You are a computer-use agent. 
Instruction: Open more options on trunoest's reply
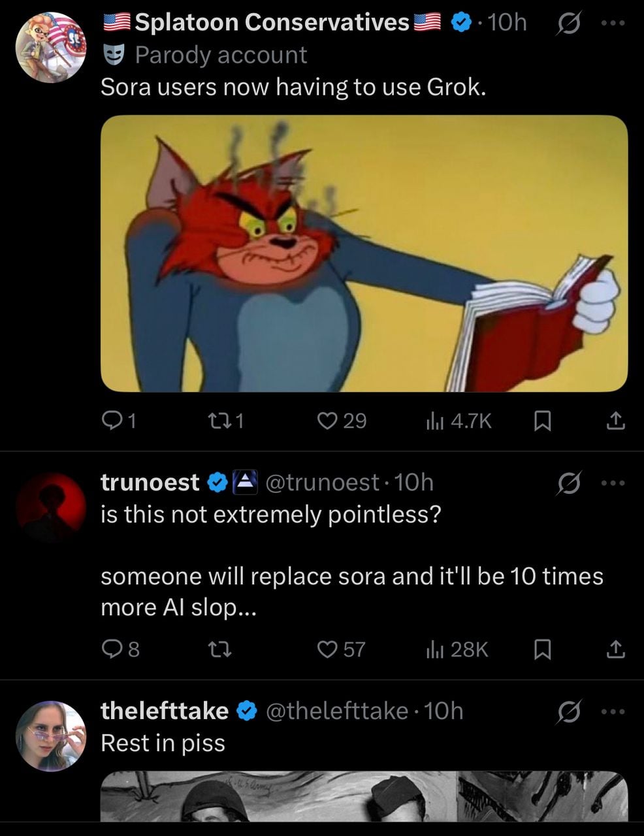(613, 483)
